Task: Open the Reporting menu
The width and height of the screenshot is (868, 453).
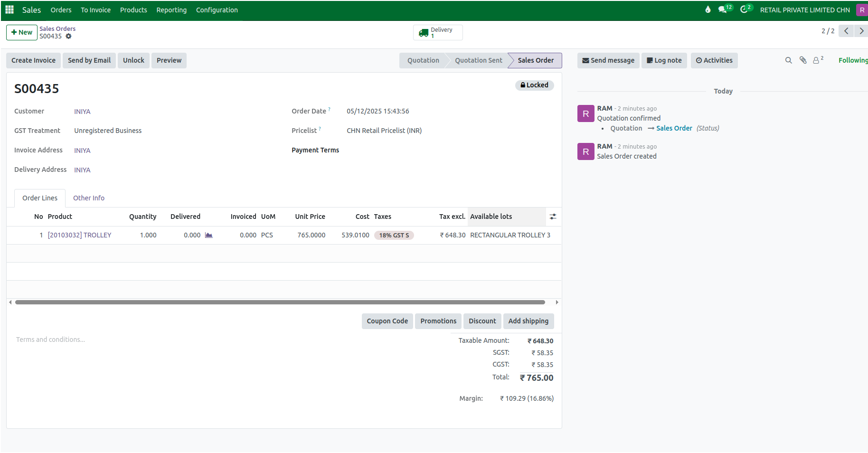Action: click(171, 9)
